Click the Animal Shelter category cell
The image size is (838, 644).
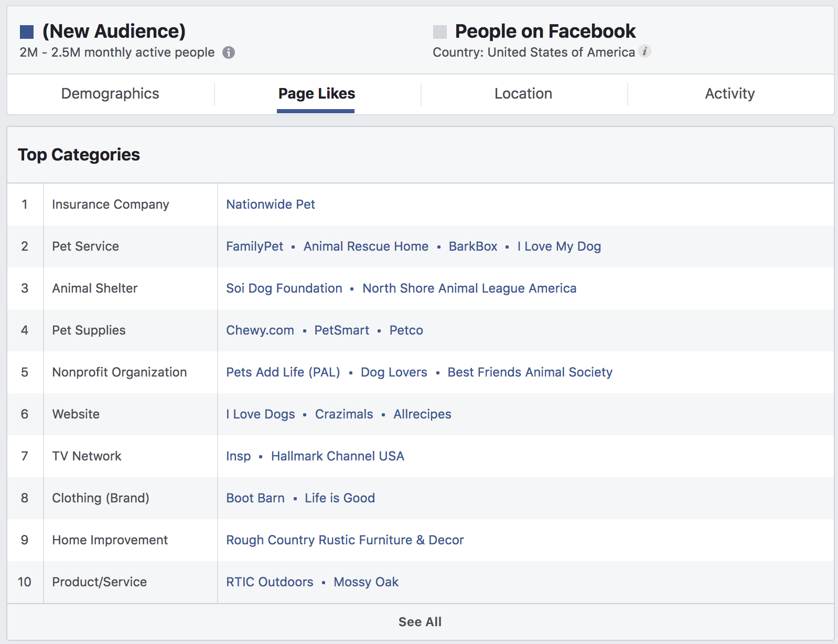(131, 288)
